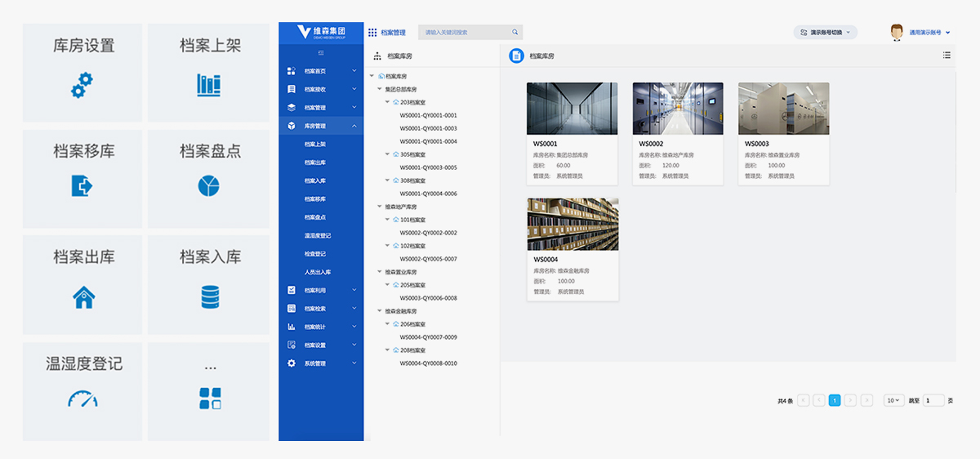Click the 档案盘点 pie chart icon tile
980x459 pixels.
click(209, 179)
